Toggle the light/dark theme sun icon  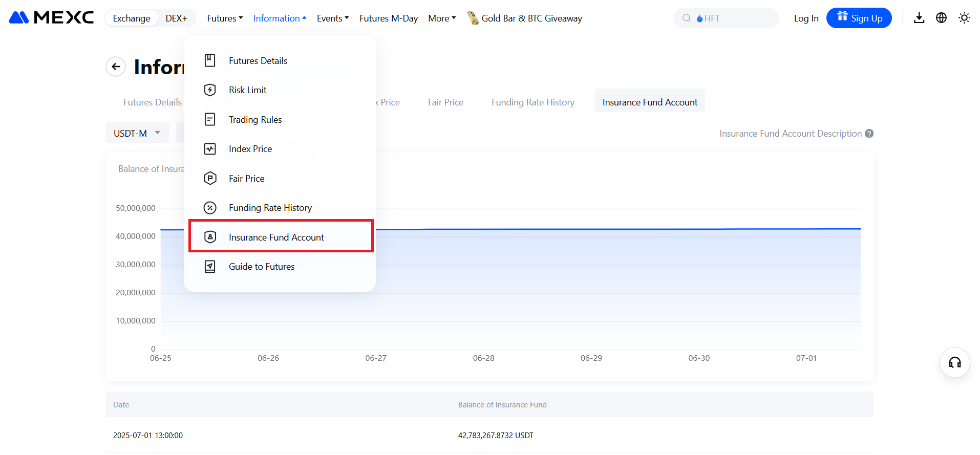pos(964,18)
